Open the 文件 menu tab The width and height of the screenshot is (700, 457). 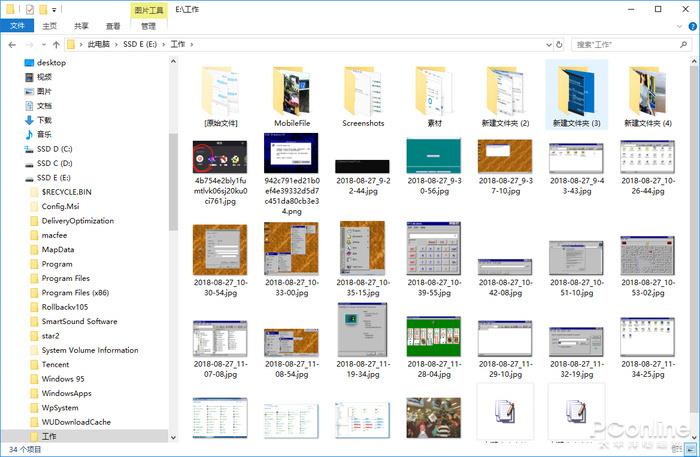pos(17,26)
